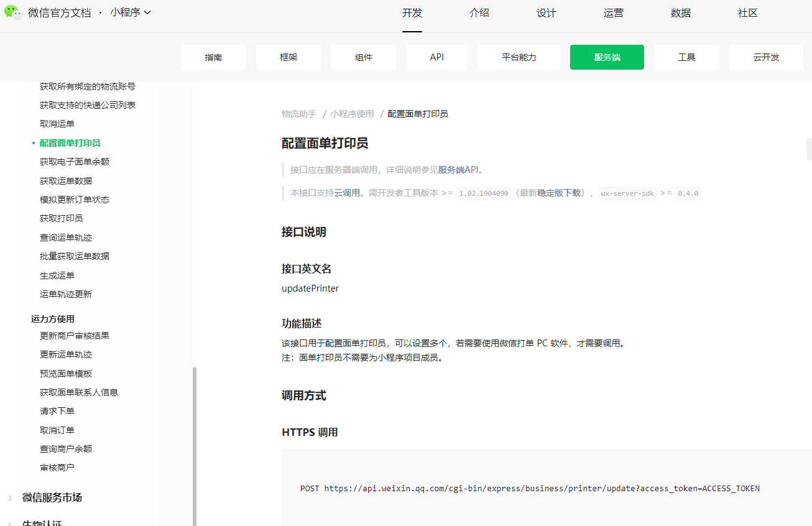Screen dimensions: 812x526
Task: Follow the 云调用 link
Action: [x=347, y=193]
